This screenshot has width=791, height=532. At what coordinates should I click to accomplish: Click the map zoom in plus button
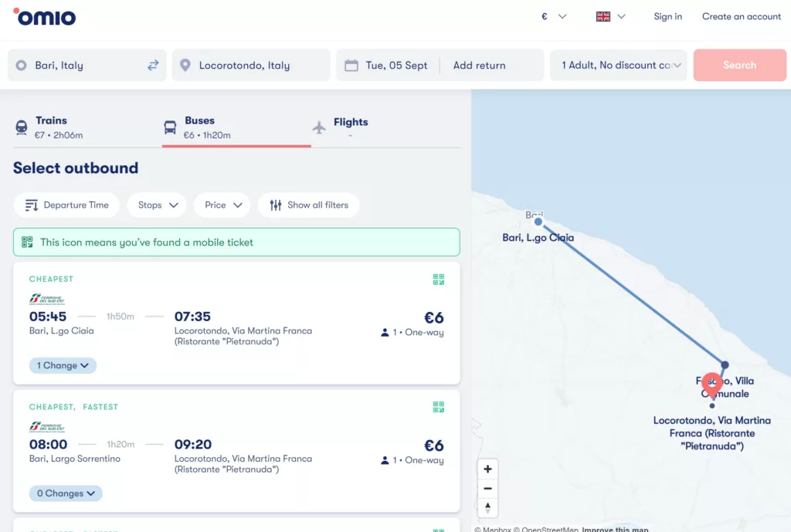coord(487,469)
